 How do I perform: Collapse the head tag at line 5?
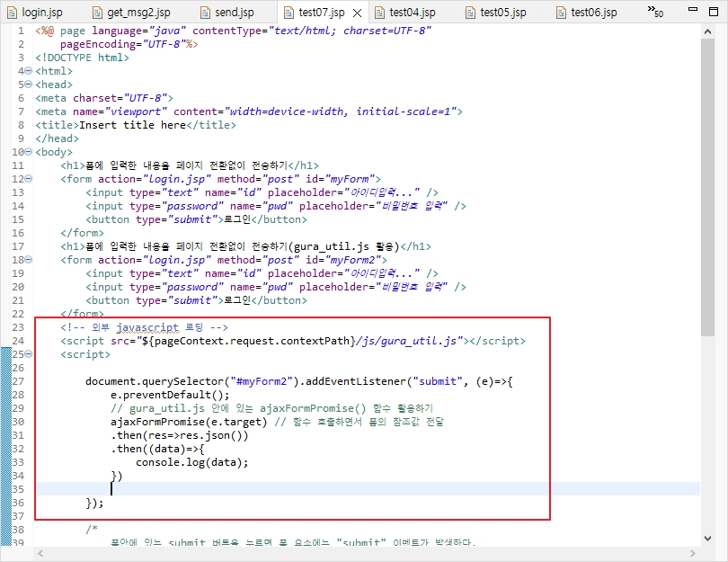[29, 85]
